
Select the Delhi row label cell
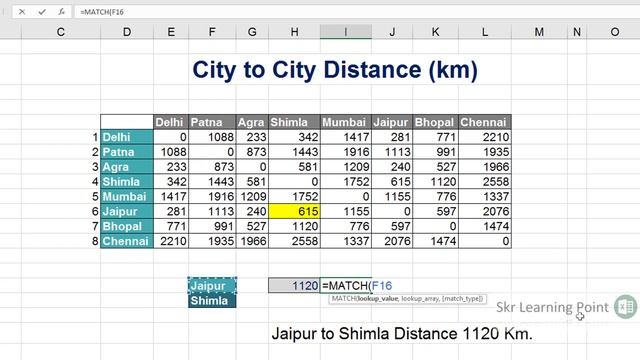point(127,137)
